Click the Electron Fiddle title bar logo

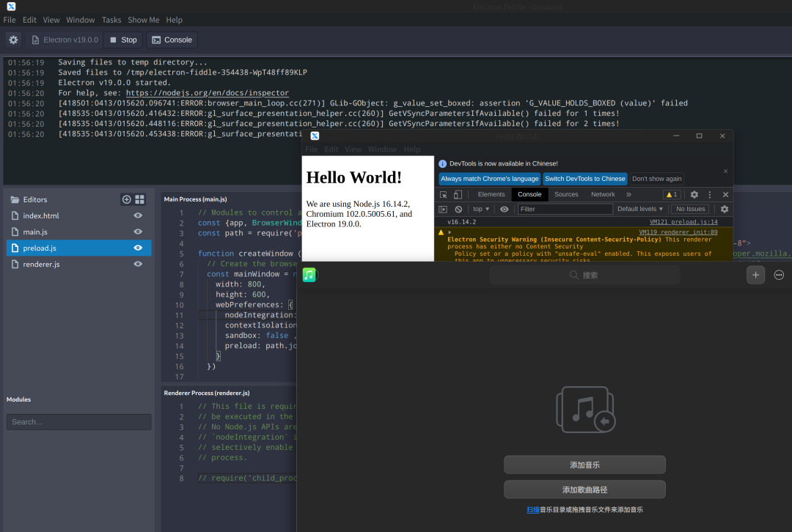[11, 7]
